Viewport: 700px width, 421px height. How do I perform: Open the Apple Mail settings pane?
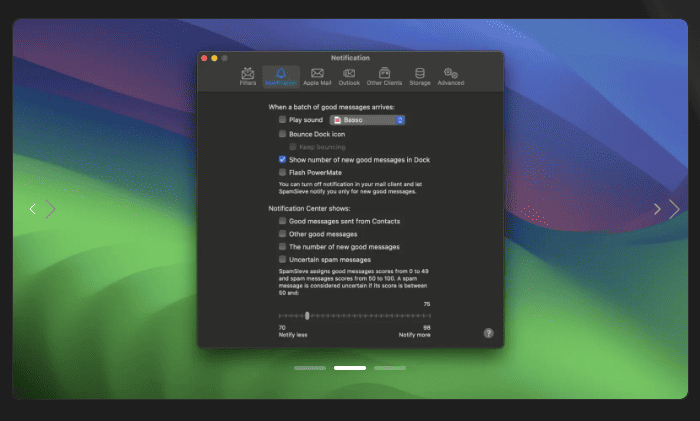pyautogui.click(x=317, y=76)
